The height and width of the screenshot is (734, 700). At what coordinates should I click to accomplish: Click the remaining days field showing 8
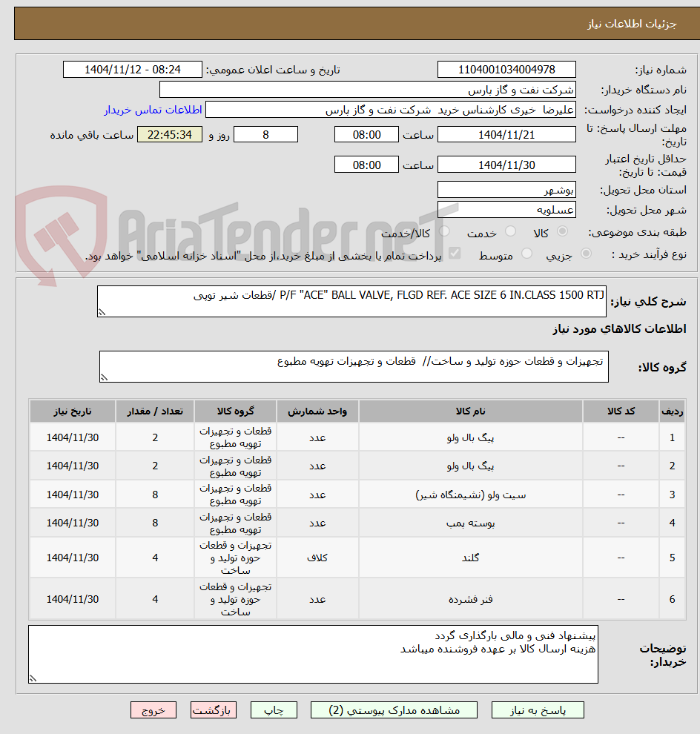click(265, 135)
